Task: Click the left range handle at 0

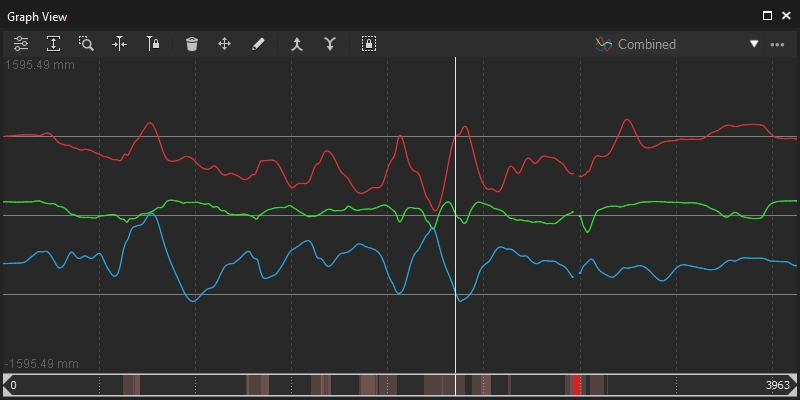Action: pos(7,385)
